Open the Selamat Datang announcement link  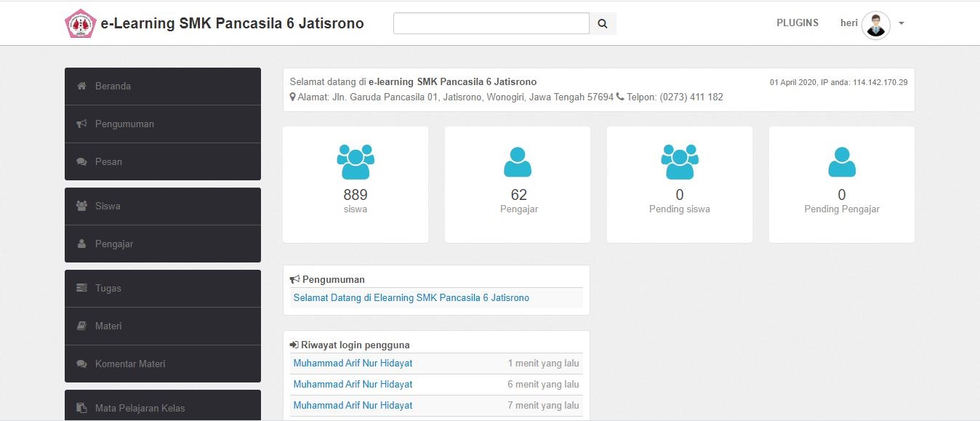411,297
